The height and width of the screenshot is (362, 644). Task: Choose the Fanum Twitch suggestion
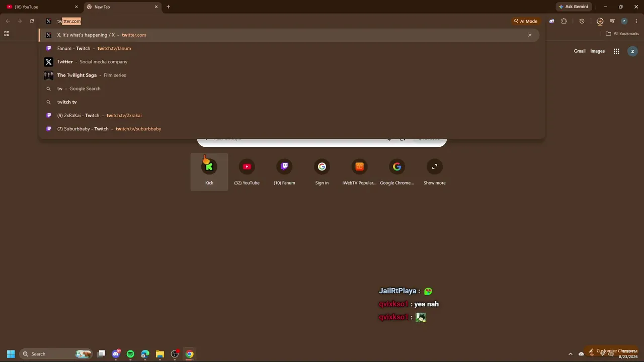pos(289,48)
